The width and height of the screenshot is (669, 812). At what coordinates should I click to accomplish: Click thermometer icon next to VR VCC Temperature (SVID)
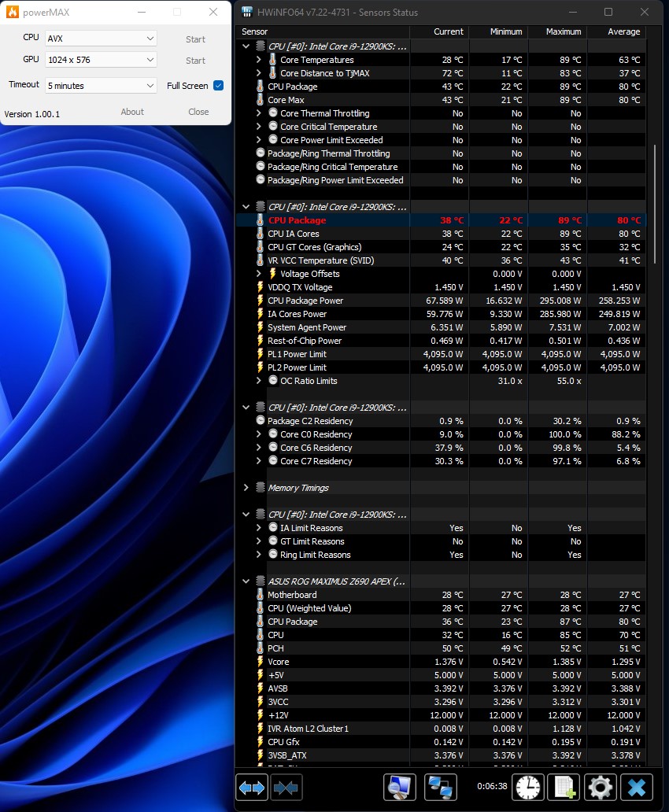pos(261,260)
